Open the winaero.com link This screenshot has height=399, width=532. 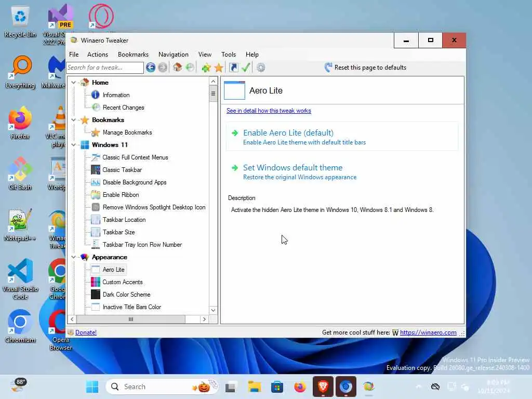click(x=428, y=332)
